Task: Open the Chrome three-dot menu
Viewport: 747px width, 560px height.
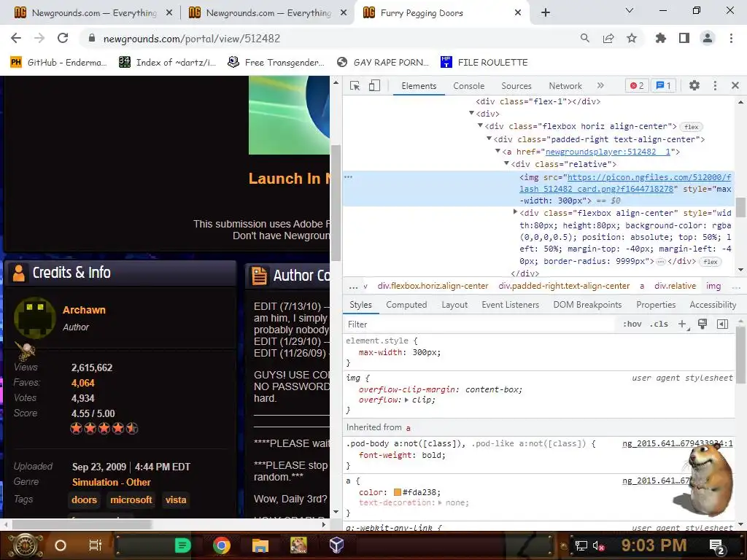Action: pos(731,38)
